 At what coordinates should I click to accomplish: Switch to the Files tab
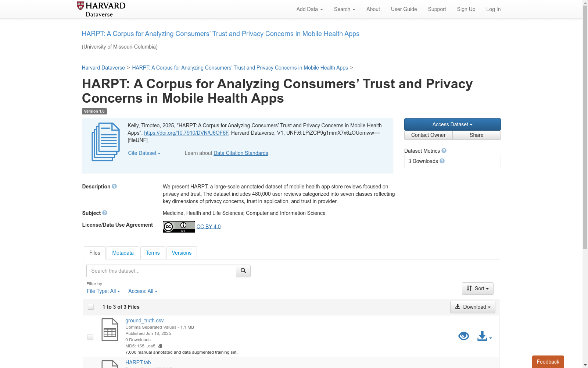(x=95, y=253)
